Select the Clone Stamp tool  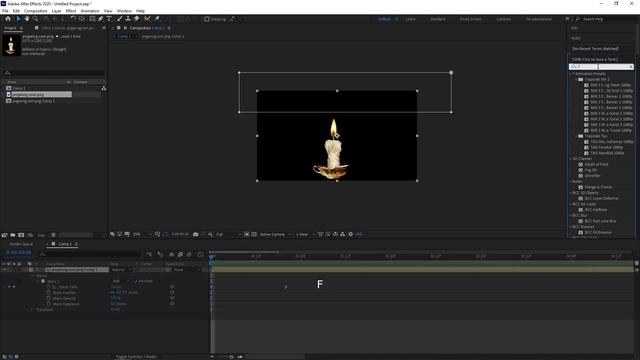(128, 19)
